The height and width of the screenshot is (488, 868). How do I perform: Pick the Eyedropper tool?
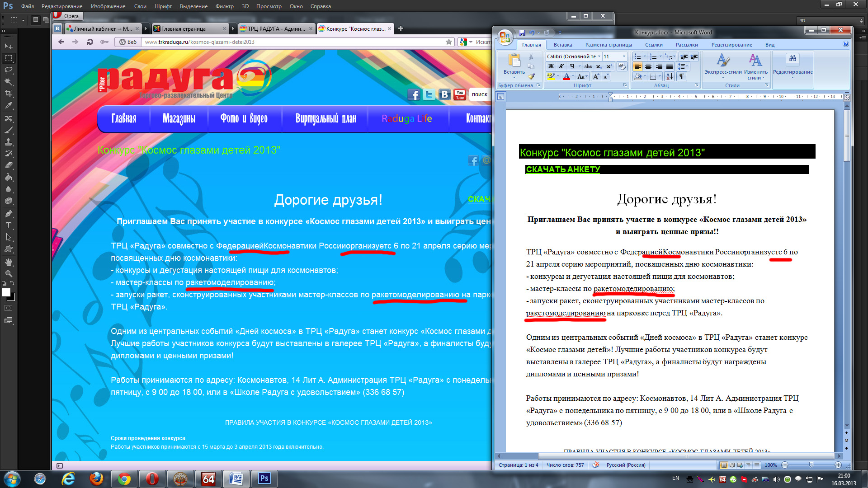9,106
